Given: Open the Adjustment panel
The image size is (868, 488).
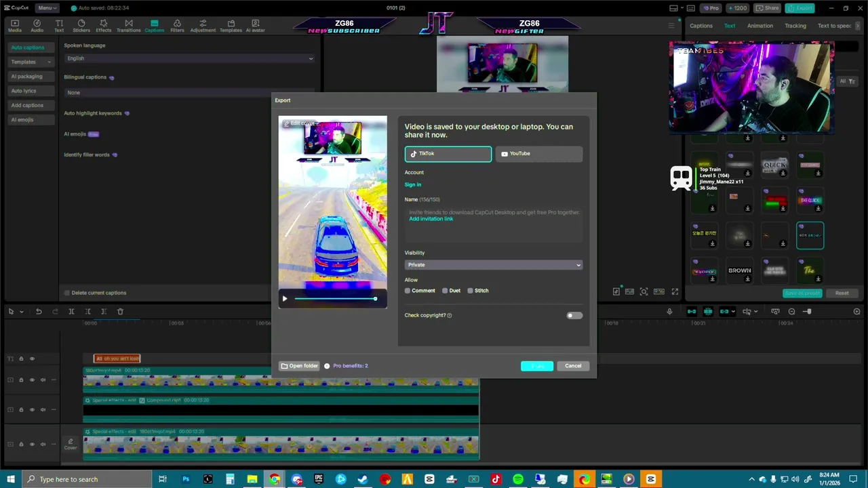Looking at the screenshot, I should (203, 26).
